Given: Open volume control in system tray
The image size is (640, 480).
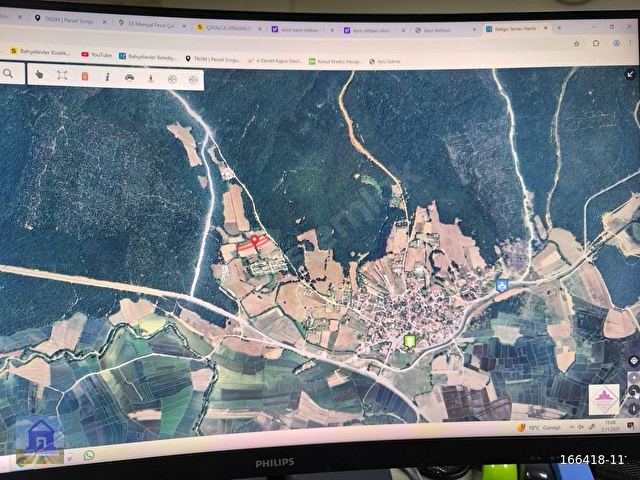Looking at the screenshot, I should click(581, 427).
